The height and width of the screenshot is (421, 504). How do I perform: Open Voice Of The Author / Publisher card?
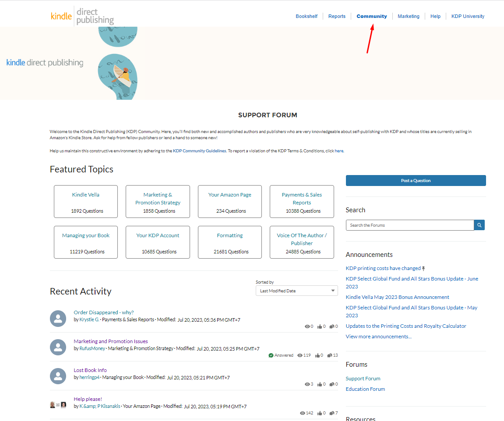click(x=302, y=242)
